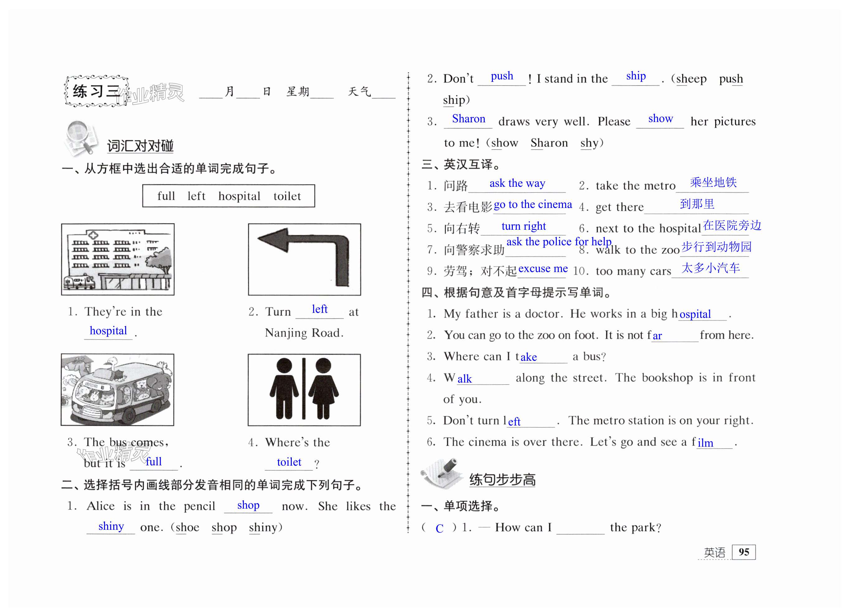Click the answer 'shiny' in question one
850x616 pixels.
[x=111, y=526]
